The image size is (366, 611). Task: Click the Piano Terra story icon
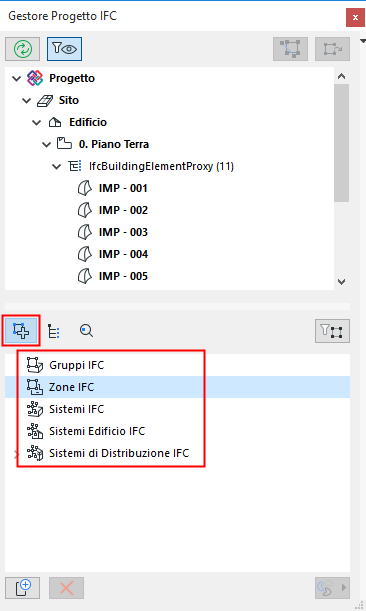click(x=64, y=144)
